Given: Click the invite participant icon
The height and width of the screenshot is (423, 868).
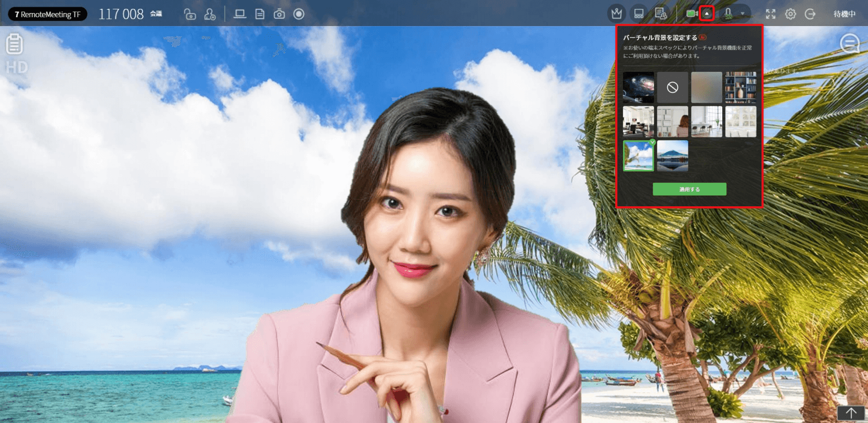Looking at the screenshot, I should [210, 14].
